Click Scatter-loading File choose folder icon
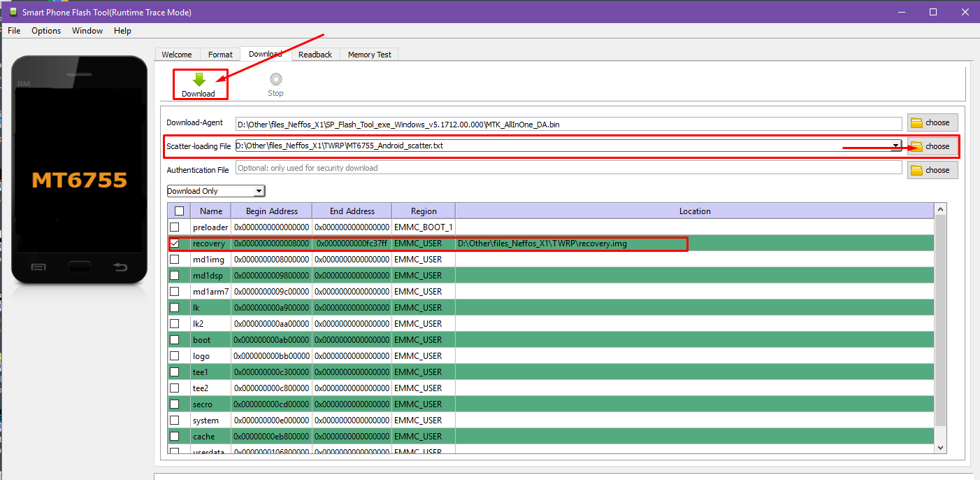This screenshot has height=480, width=980. (917, 147)
